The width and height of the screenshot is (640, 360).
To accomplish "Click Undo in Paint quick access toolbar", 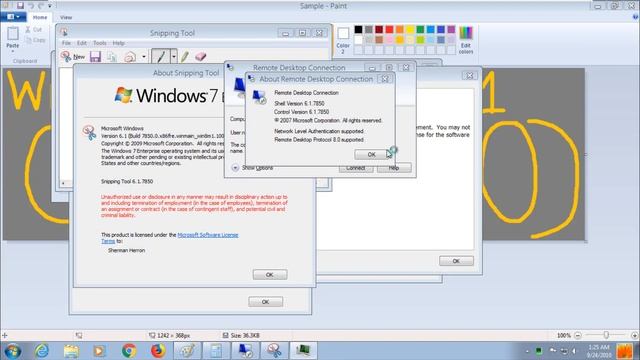I will tap(31, 6).
